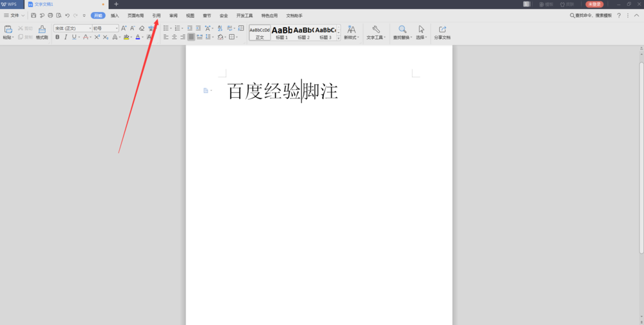Viewport: 644px width, 325px height.
Task: Expand the styles gallery more arrow
Action: [x=339, y=38]
